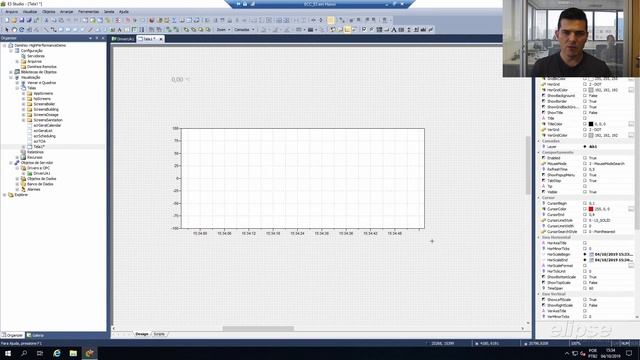Click the Servidores icon under Configuração
Screen dimensions: 640x360
click(x=23, y=56)
